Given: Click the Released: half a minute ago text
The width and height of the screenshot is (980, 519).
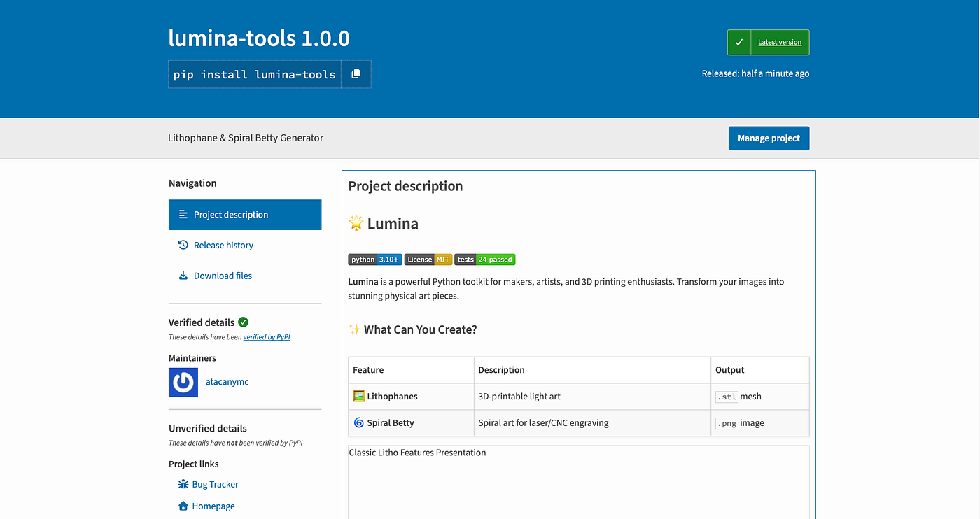Looking at the screenshot, I should click(755, 73).
